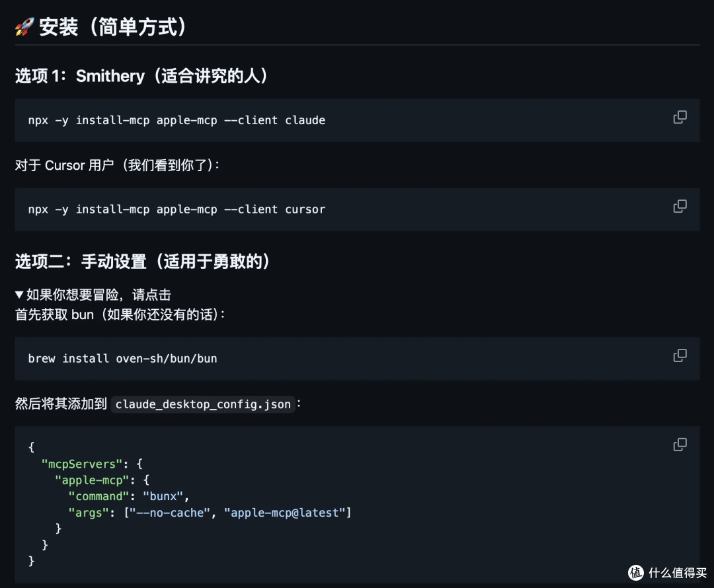Viewport: 714px width, 588px height.
Task: Click the npx install-mcp claude command text
Action: point(177,120)
